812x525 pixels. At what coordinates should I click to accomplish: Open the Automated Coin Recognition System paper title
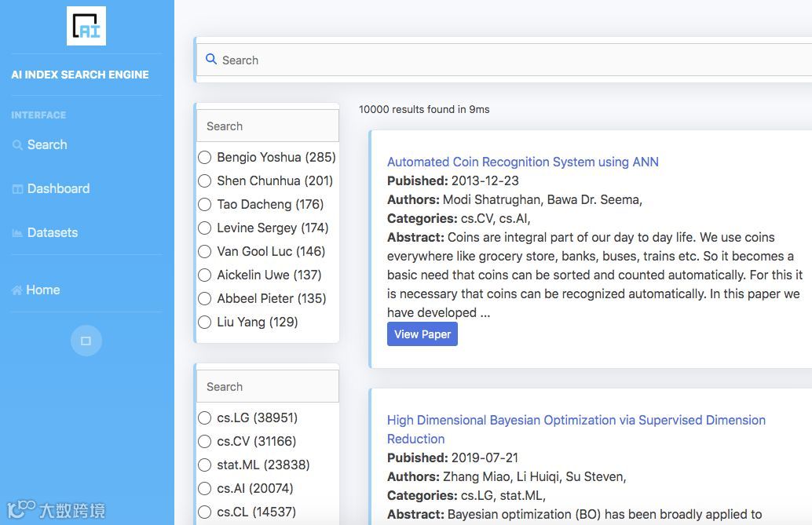click(x=522, y=162)
